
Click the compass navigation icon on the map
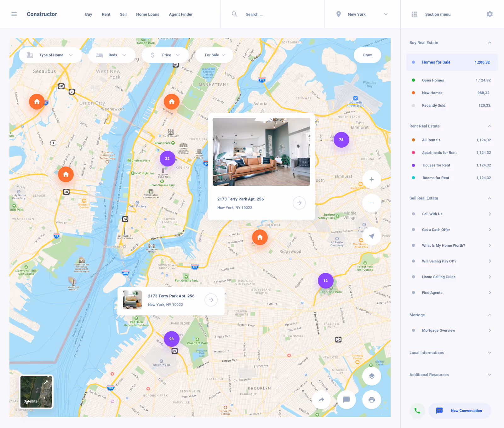point(371,236)
